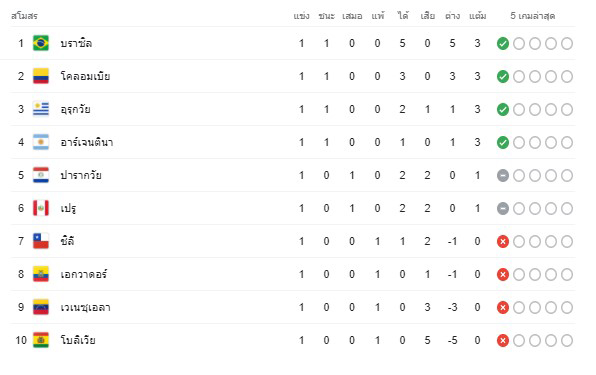Image resolution: width=596 pixels, height=375 pixels.
Task: Click Brazil's green win checkmark icon
Action: point(502,44)
